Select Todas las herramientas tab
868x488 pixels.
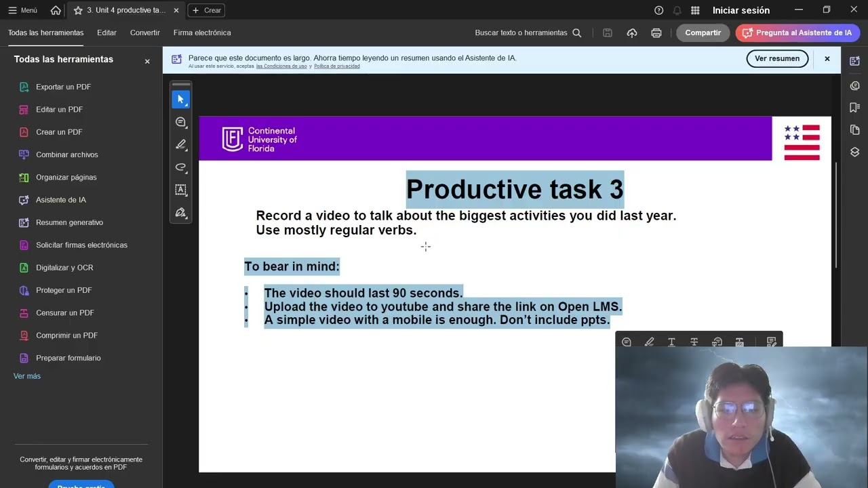pyautogui.click(x=46, y=33)
